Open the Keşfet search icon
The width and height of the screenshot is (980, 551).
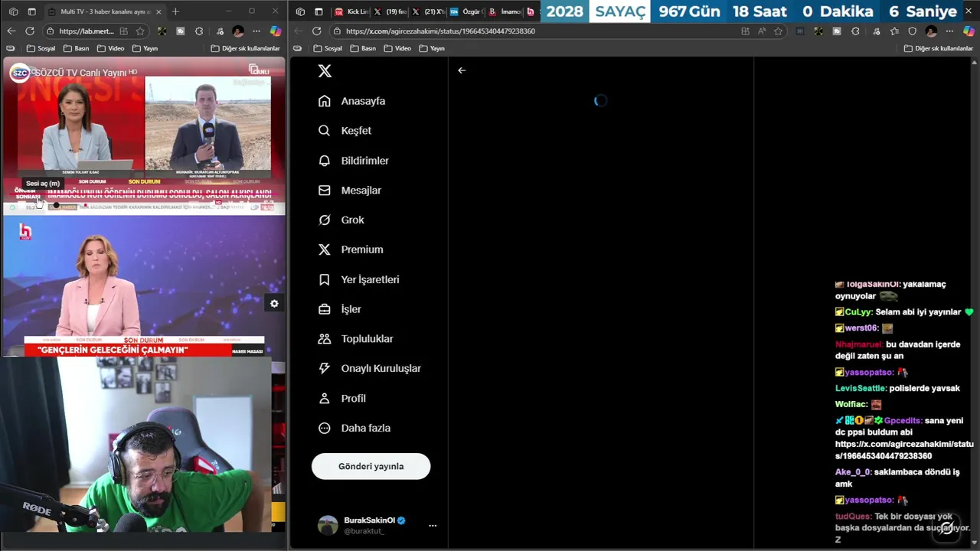pos(325,131)
